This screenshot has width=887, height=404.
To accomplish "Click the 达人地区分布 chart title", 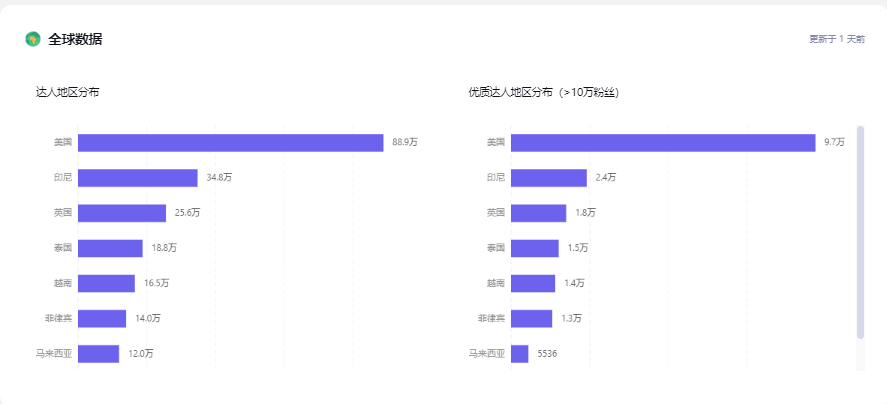I will point(67,92).
